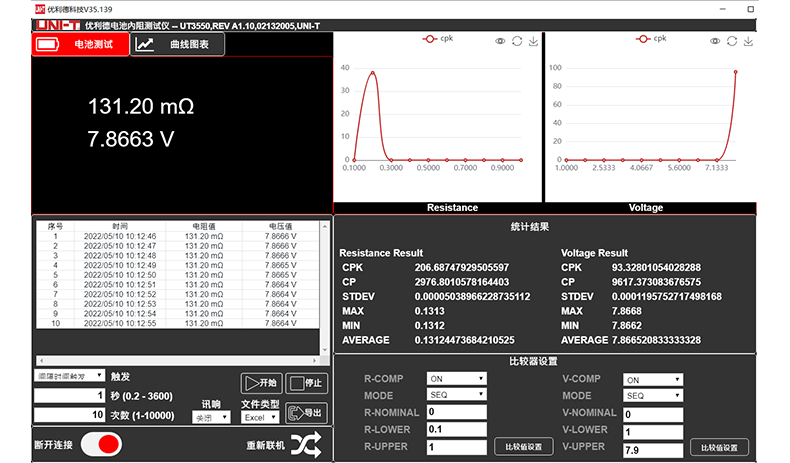
Task: Click resistance CPK value 206.68747929505597
Action: click(462, 267)
